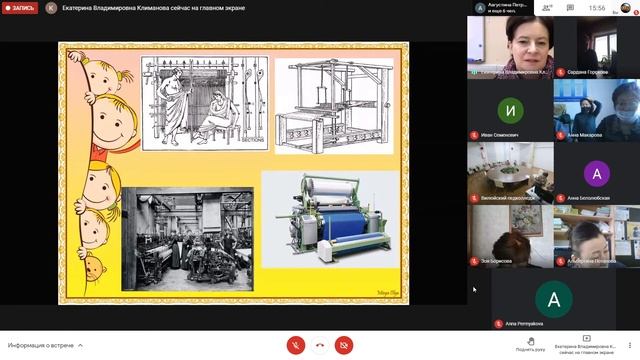Image resolution: width=640 pixels, height=360 pixels.
Task: Click the purple 'А' avatar circle
Action: point(597,174)
